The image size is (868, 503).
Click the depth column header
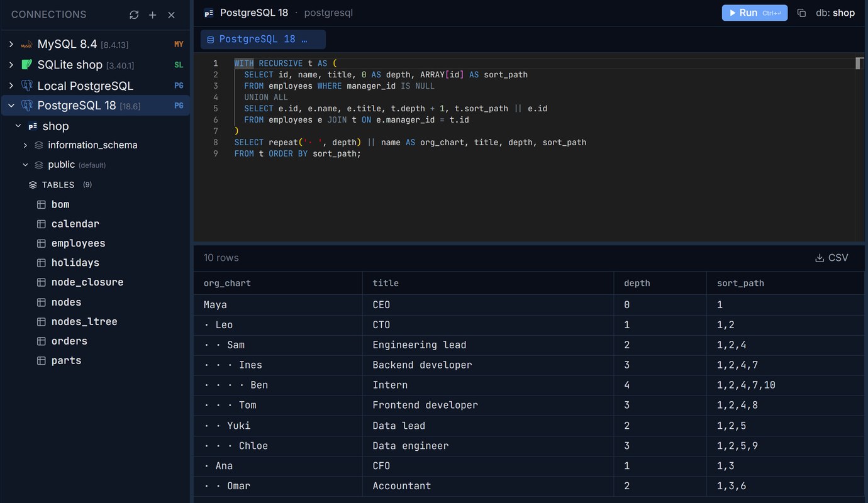point(660,283)
